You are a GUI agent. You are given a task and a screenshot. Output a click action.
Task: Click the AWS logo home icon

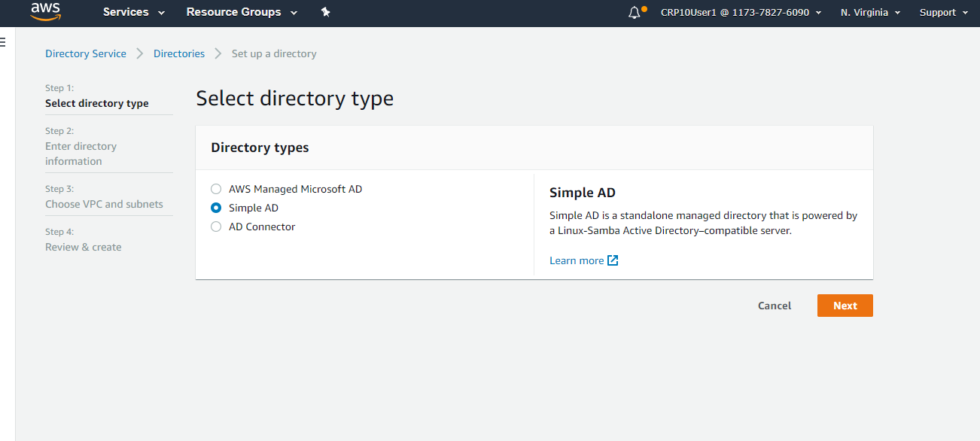(45, 11)
